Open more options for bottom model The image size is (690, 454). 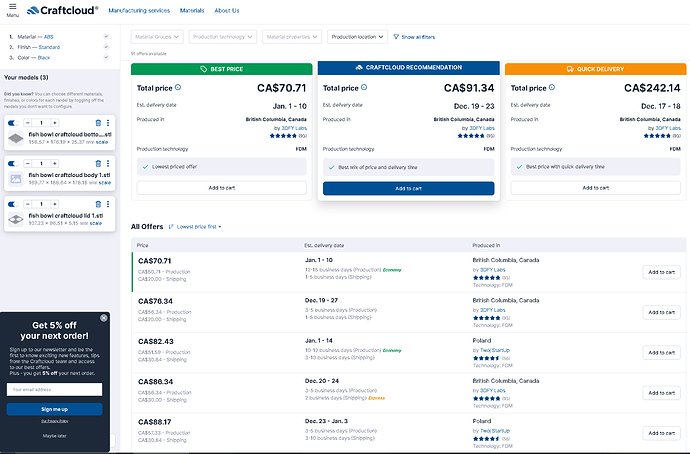pyautogui.click(x=108, y=123)
